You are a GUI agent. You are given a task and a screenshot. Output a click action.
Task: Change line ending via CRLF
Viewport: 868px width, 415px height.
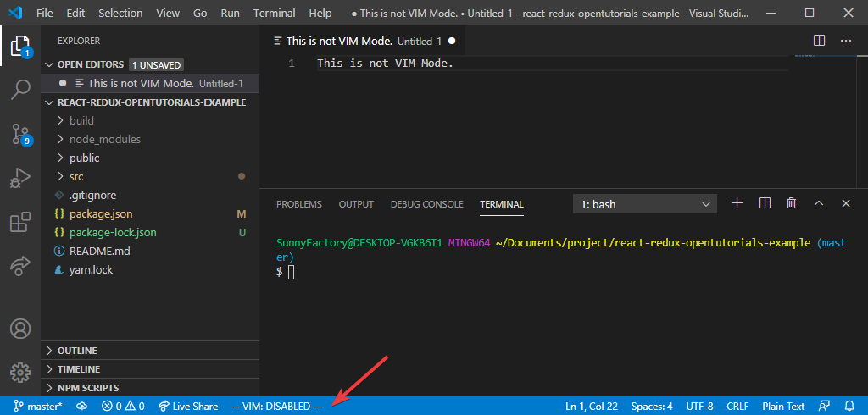[738, 407]
